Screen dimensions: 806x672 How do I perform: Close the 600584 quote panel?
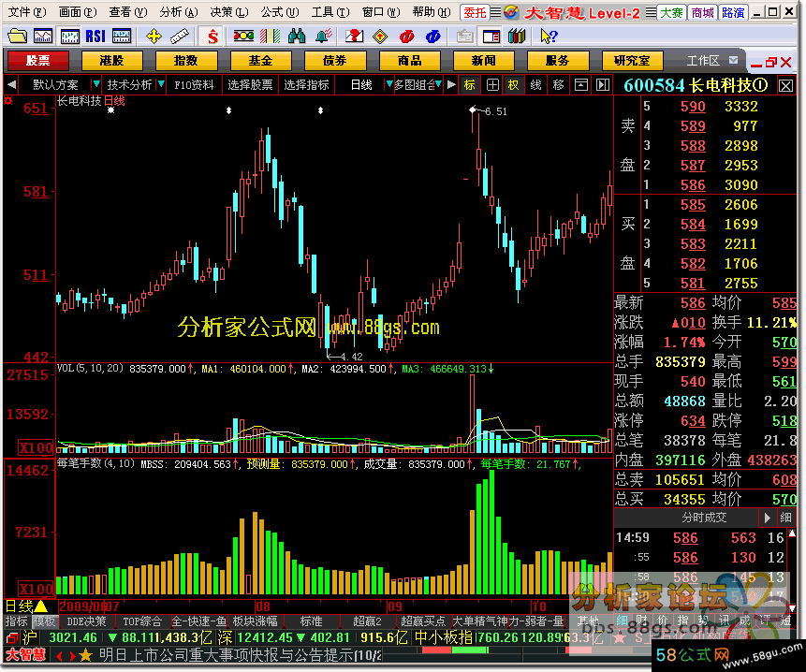tap(785, 85)
